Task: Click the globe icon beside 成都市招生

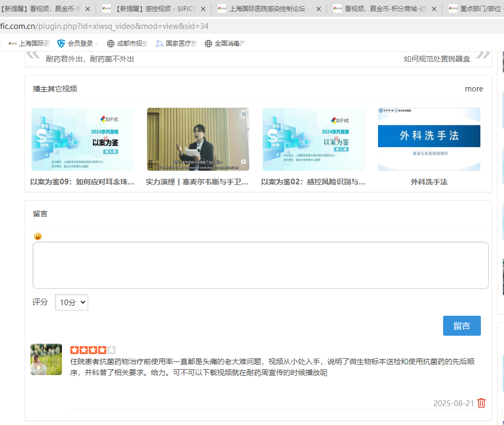Action: click(110, 44)
